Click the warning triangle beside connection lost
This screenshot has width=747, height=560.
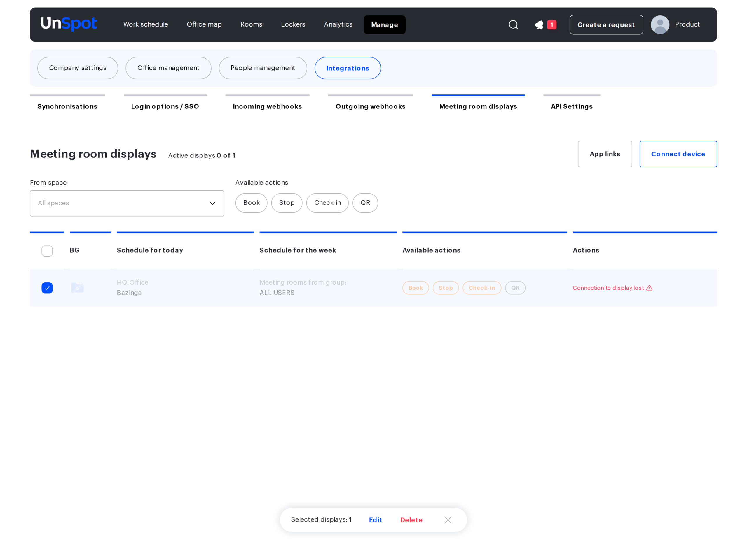(x=650, y=288)
